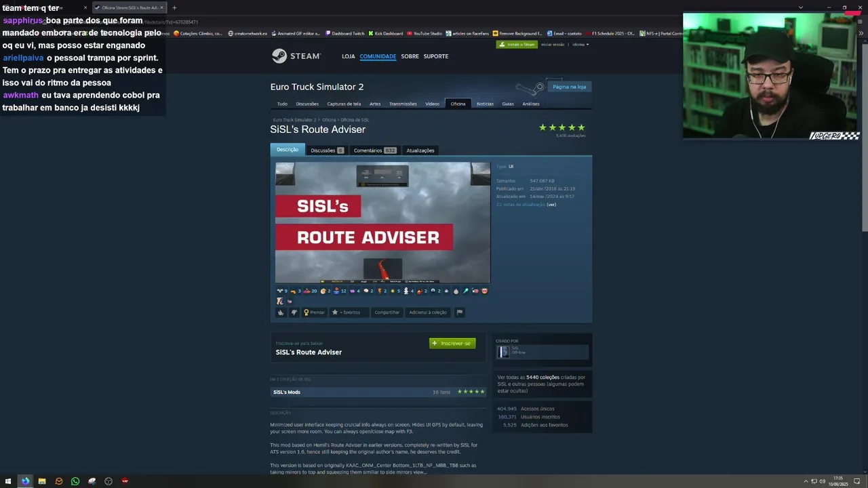Open the notifications center icon
The image size is (868, 488).
[x=857, y=481]
